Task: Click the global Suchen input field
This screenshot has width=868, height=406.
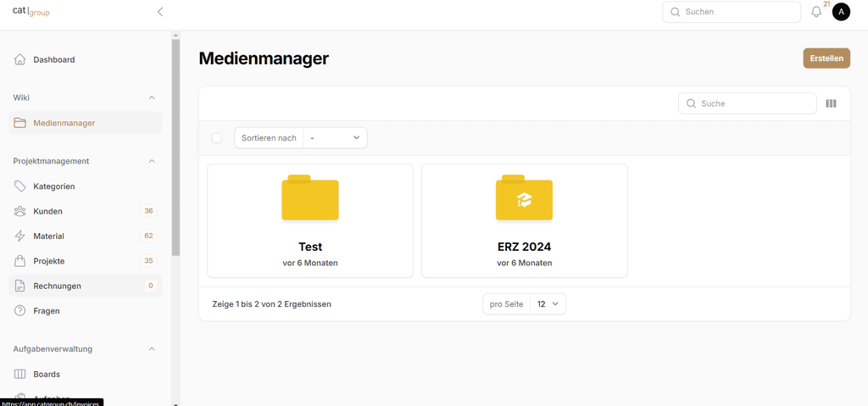Action: click(732, 12)
